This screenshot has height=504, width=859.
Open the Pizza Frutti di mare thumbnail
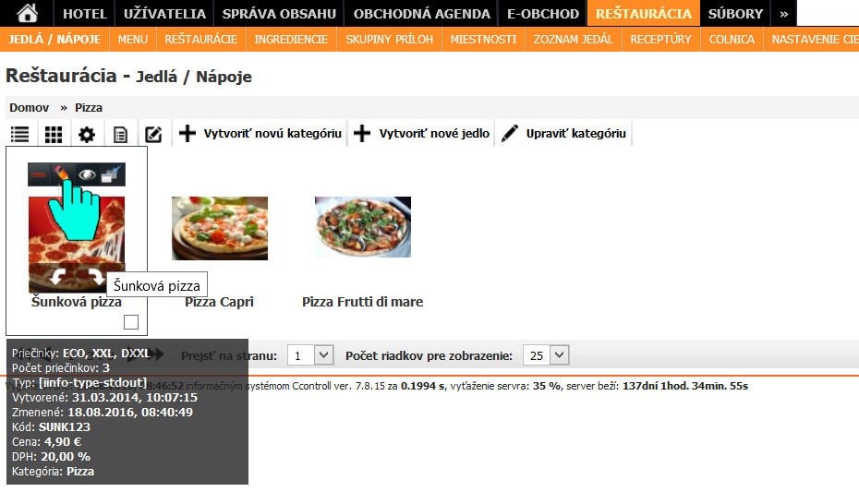(x=362, y=227)
